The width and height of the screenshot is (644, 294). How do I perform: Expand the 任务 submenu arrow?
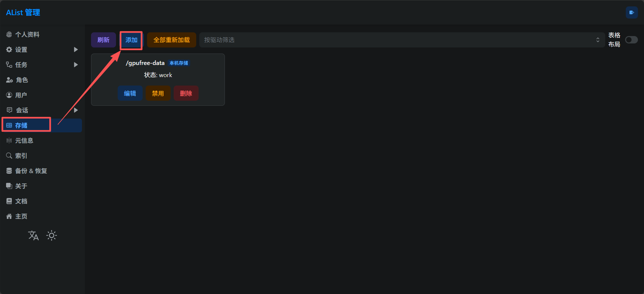[x=76, y=65]
